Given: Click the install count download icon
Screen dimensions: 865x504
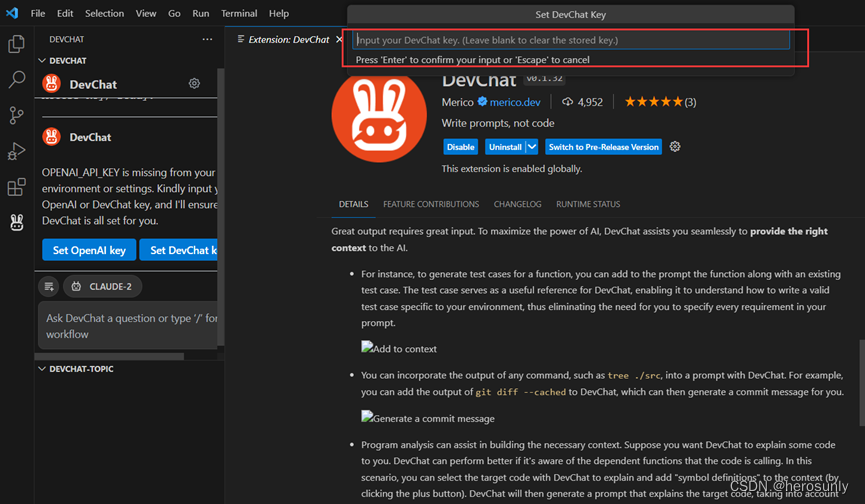Looking at the screenshot, I should click(x=567, y=102).
